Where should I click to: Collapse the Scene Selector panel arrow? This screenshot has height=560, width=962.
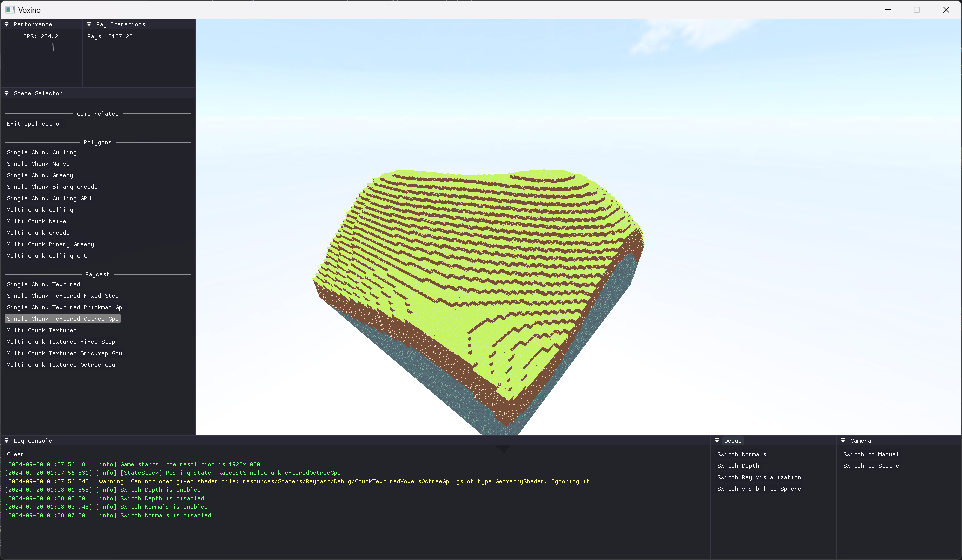7,93
